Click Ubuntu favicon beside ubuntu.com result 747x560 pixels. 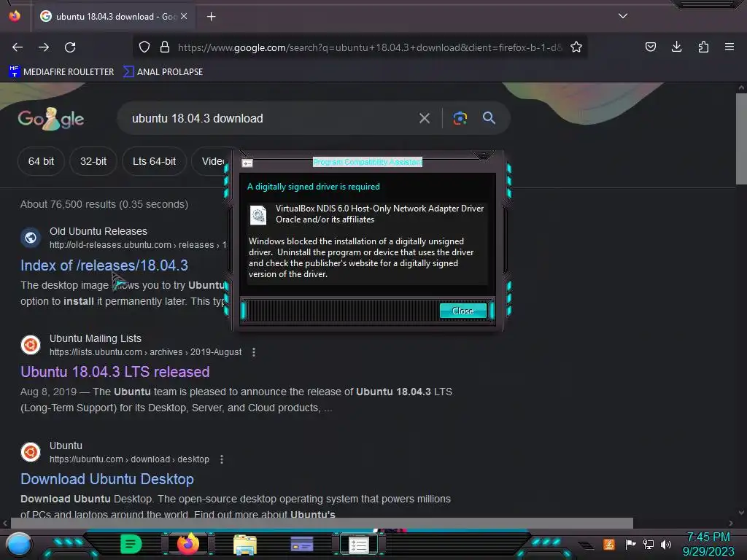click(31, 452)
